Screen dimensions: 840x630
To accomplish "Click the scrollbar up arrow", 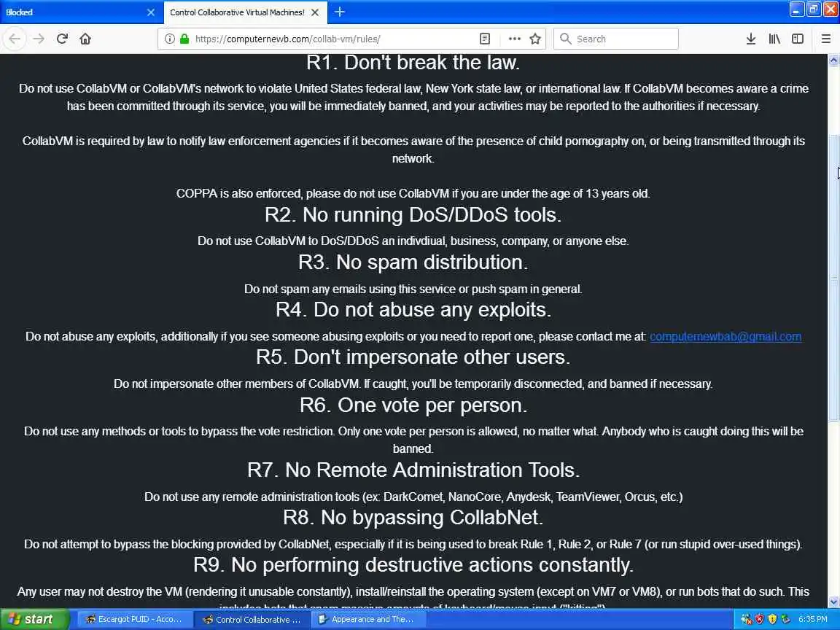I will 833,60.
